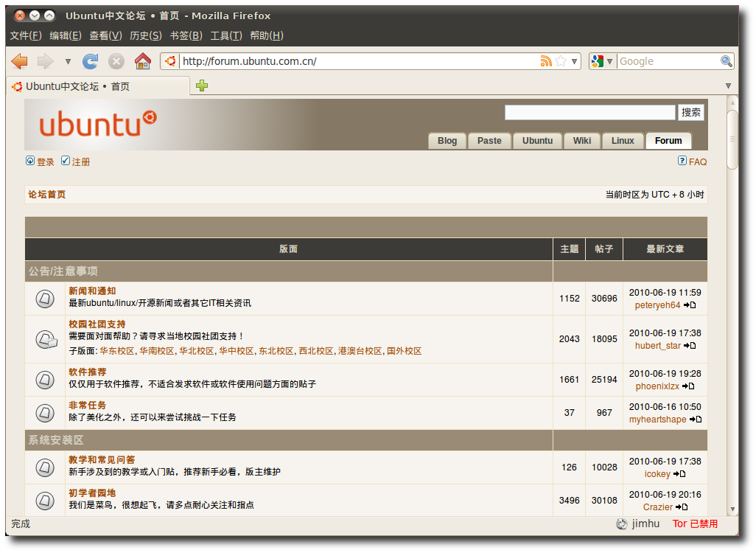Click the jimhu status bar icon
Viewport: 756px width, 553px height.
622,524
